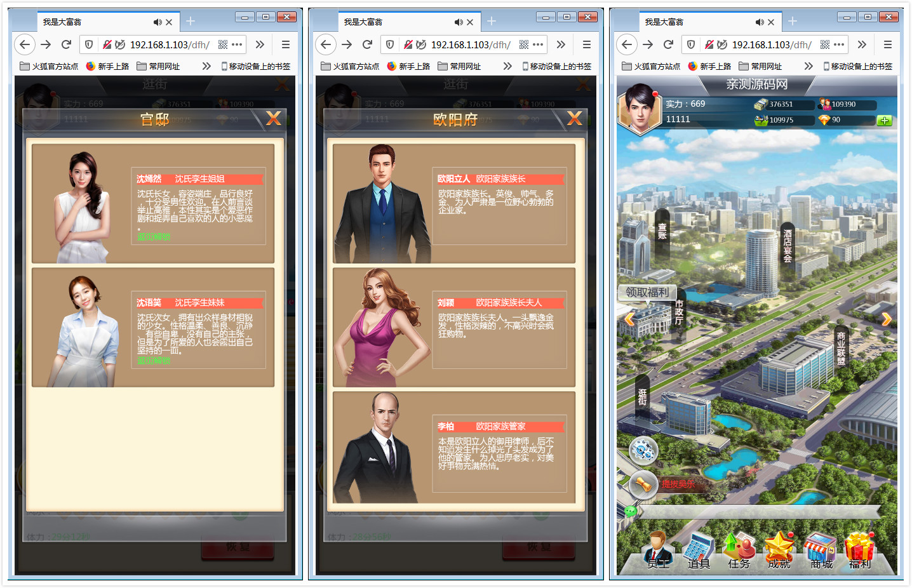Expand bookmarks overflow chevron in 官邸 window
Image resolution: width=912 pixels, height=588 pixels.
tap(206, 66)
